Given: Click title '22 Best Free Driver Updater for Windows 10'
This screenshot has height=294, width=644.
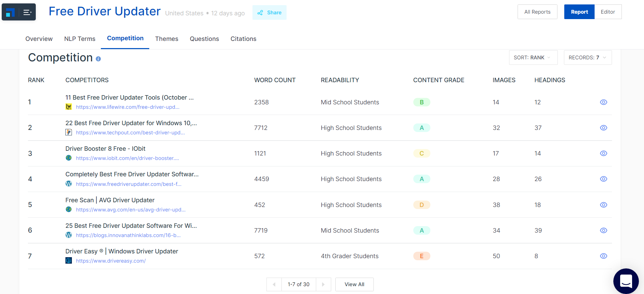Looking at the screenshot, I should pos(131,123).
